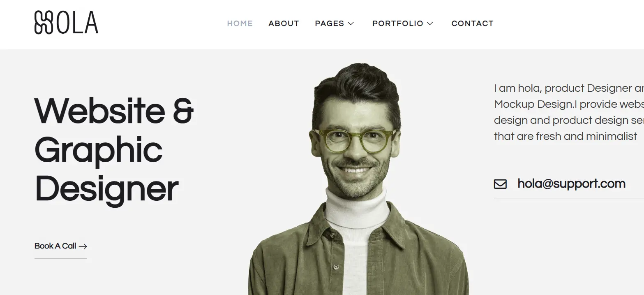The width and height of the screenshot is (644, 295).
Task: Click the stylized H in the logo
Action: (44, 23)
